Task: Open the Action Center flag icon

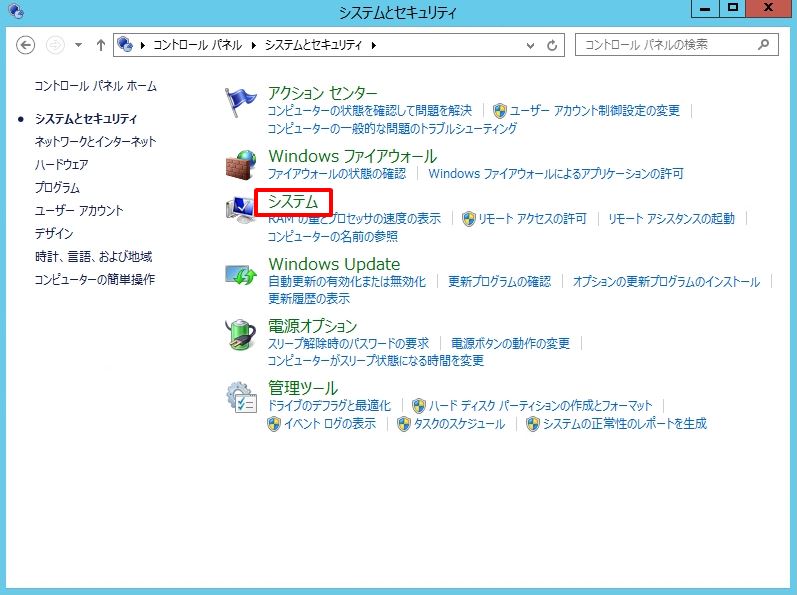Action: tap(240, 102)
